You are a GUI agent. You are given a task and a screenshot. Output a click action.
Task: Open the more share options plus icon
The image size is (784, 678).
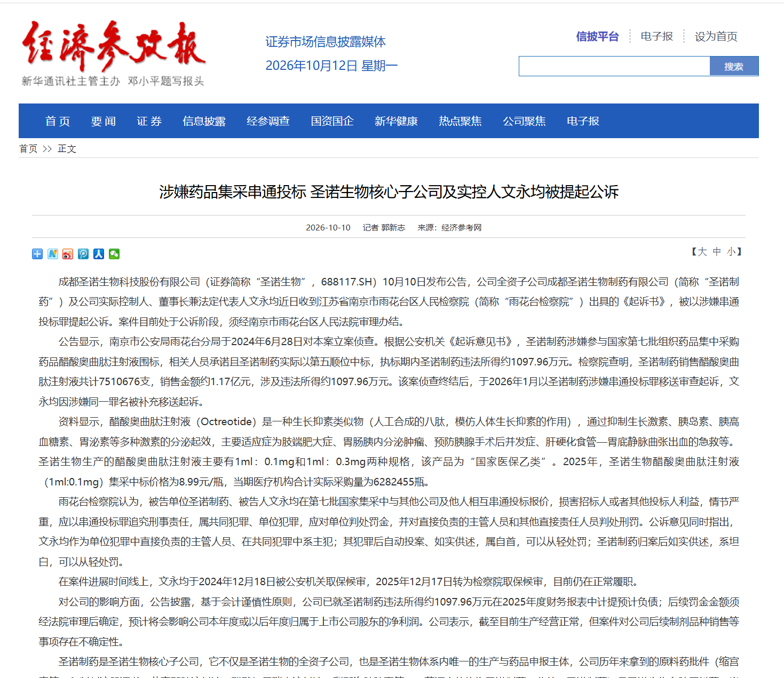pos(37,254)
